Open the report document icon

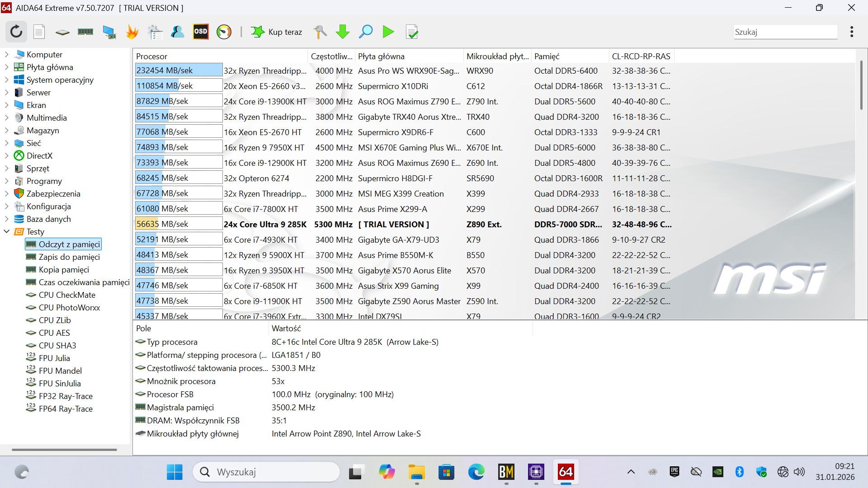[x=39, y=32]
